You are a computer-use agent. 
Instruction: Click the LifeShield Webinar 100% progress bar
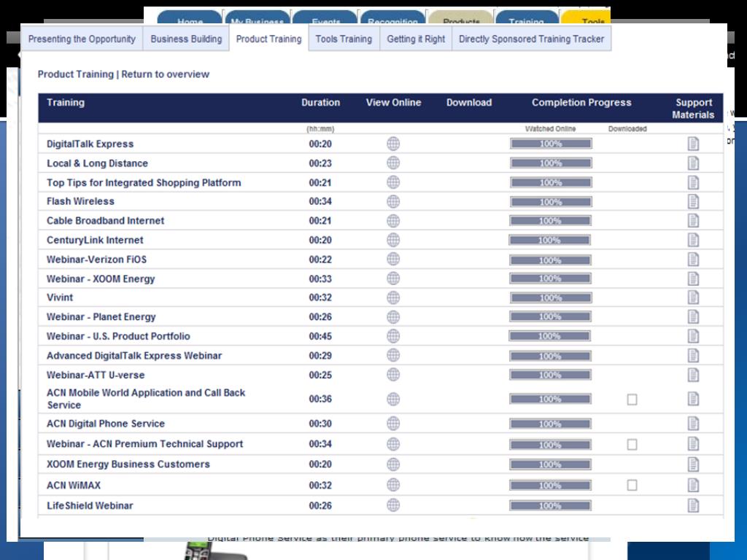[550, 506]
